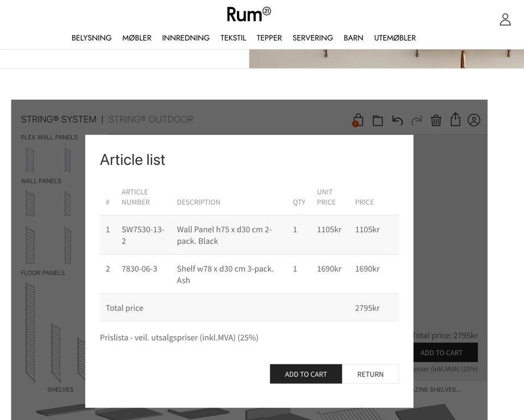524x420 pixels.
Task: Click the share/export icon
Action: [455, 119]
